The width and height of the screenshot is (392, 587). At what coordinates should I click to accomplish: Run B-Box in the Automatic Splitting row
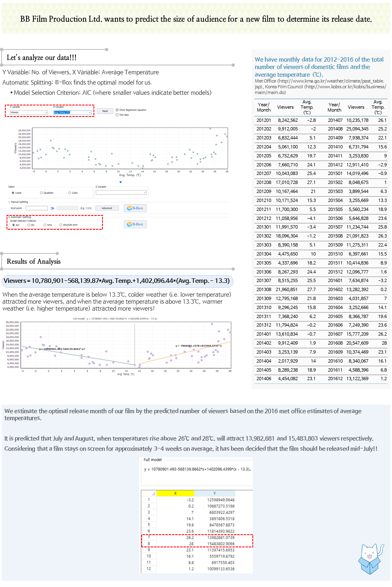pyautogui.click(x=135, y=224)
